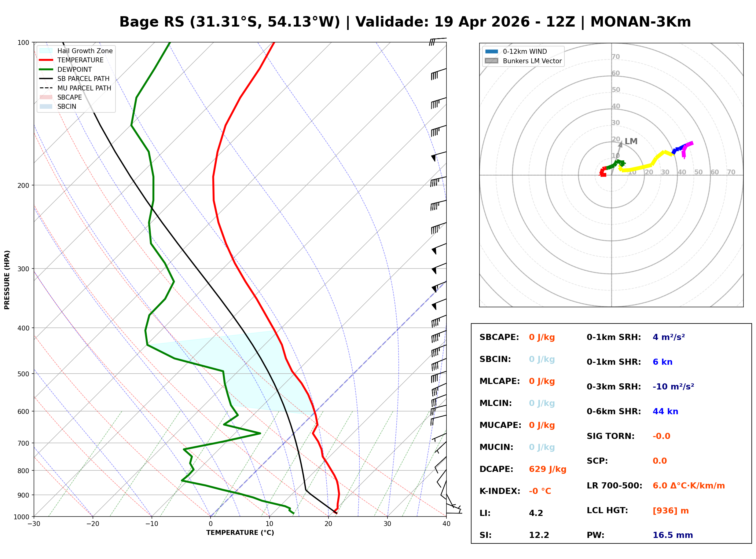Click the blue 0-12km WIND legend swatch

(x=492, y=51)
